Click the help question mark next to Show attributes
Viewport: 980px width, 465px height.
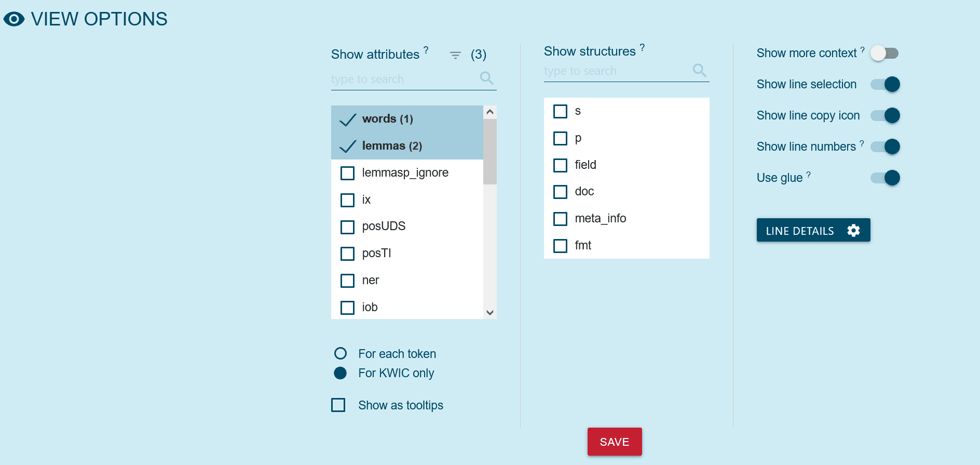pos(426,50)
